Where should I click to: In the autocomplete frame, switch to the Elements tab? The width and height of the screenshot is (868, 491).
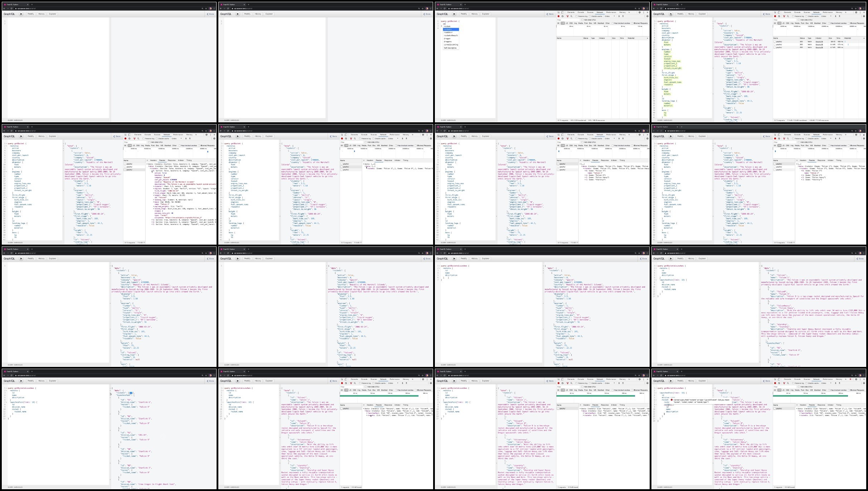571,13
